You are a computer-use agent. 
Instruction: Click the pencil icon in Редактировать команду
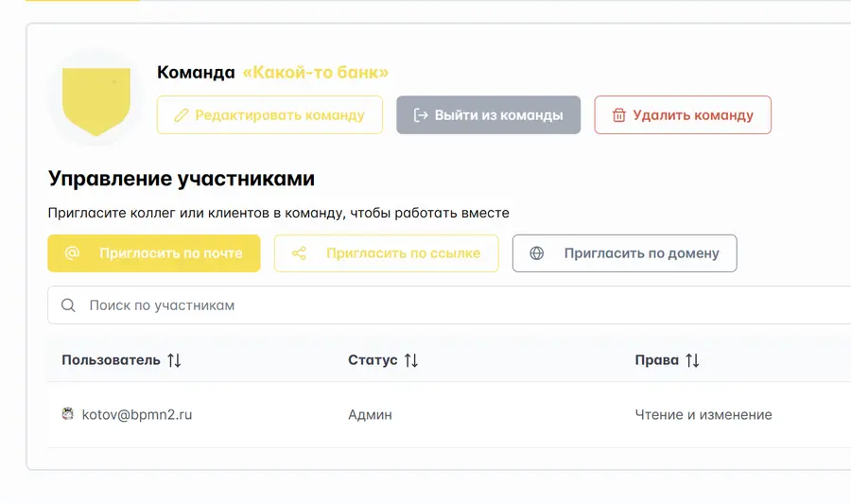tap(182, 115)
